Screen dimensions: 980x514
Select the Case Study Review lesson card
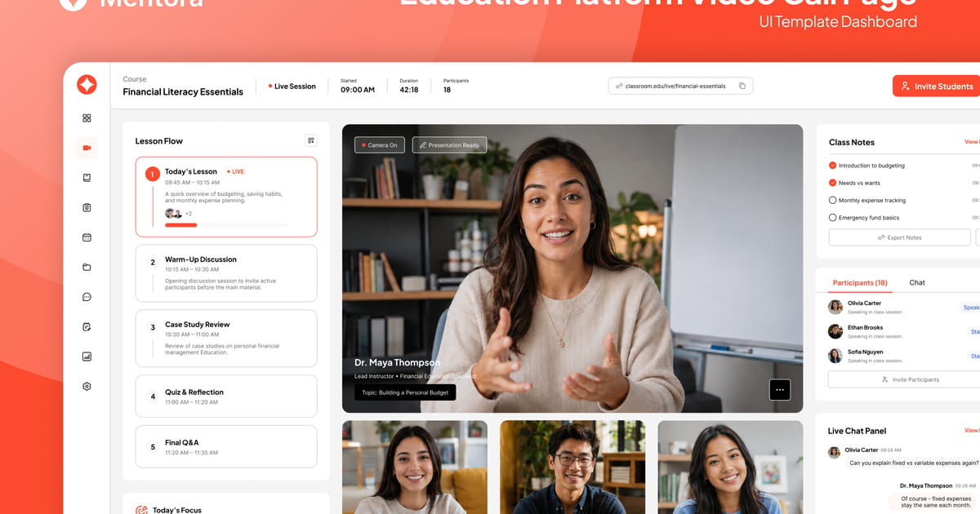(x=226, y=338)
